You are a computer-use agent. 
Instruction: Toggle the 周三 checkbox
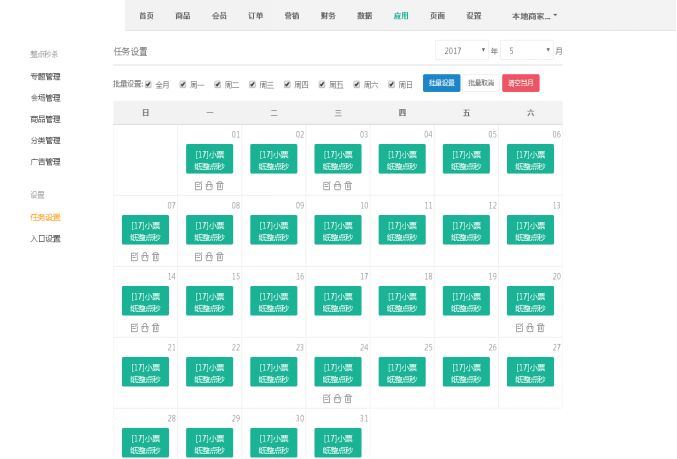(253, 85)
